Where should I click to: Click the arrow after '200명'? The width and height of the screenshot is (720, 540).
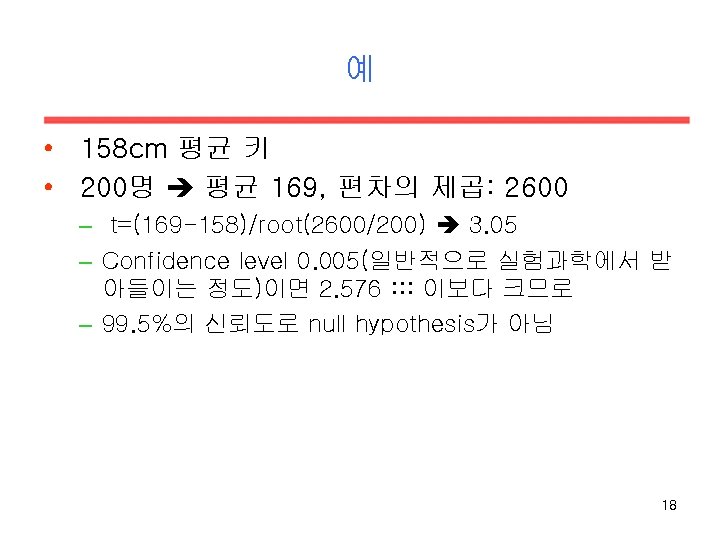(180, 187)
